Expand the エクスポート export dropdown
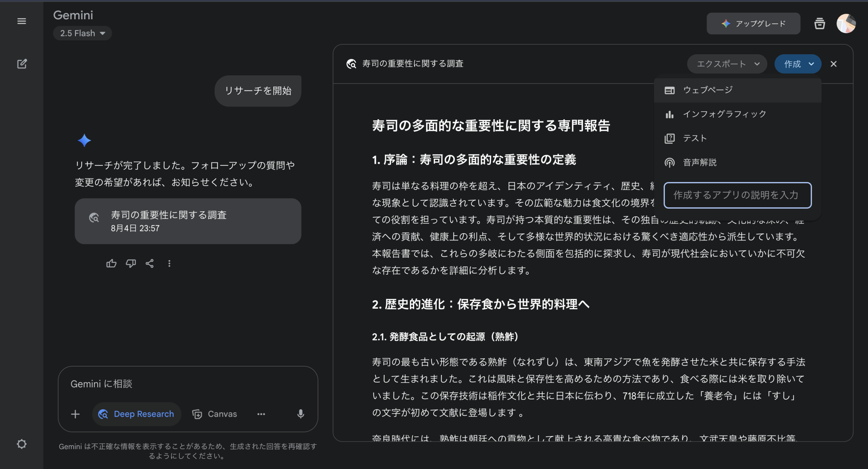868x469 pixels. point(727,64)
